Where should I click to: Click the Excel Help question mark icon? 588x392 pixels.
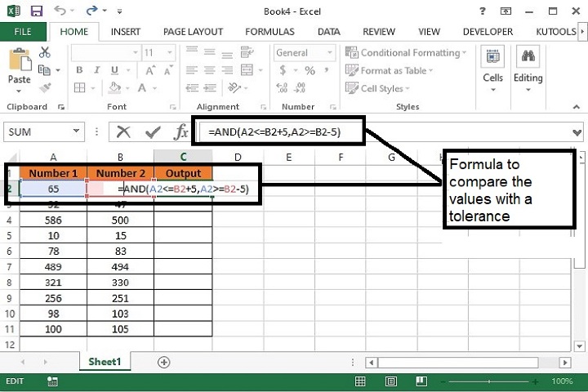click(483, 11)
